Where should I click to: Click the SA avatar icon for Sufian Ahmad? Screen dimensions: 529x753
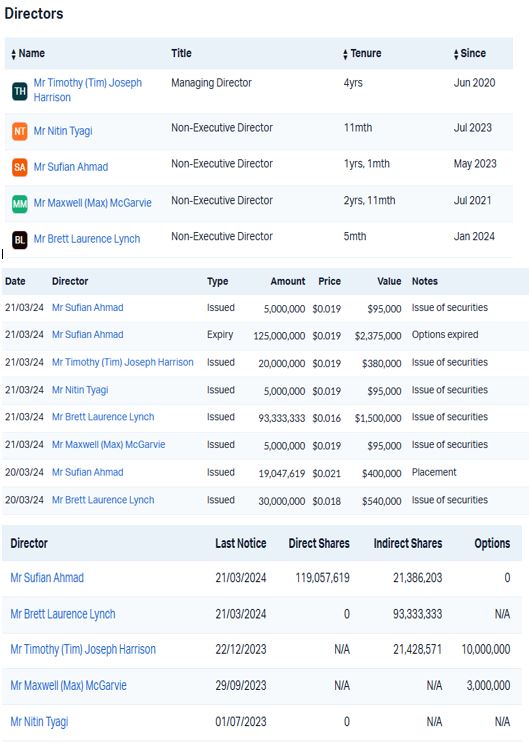(20, 167)
